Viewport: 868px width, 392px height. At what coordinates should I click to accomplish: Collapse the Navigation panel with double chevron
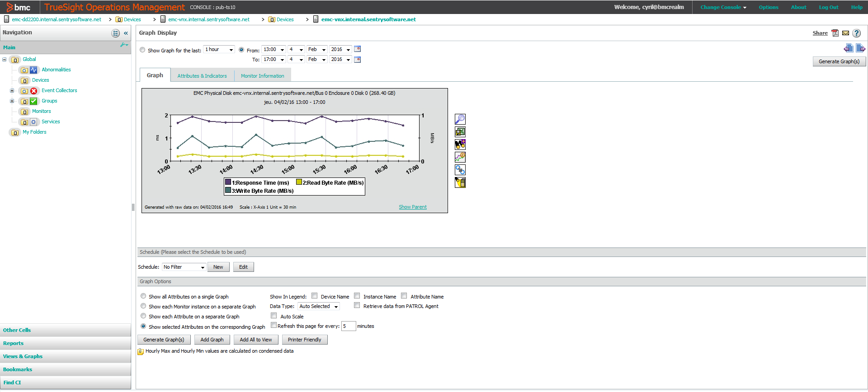(126, 33)
